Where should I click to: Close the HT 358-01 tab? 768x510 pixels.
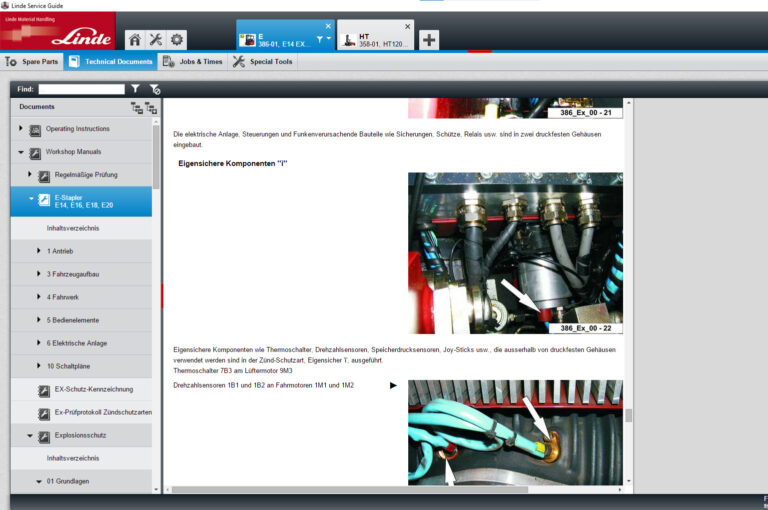click(408, 26)
